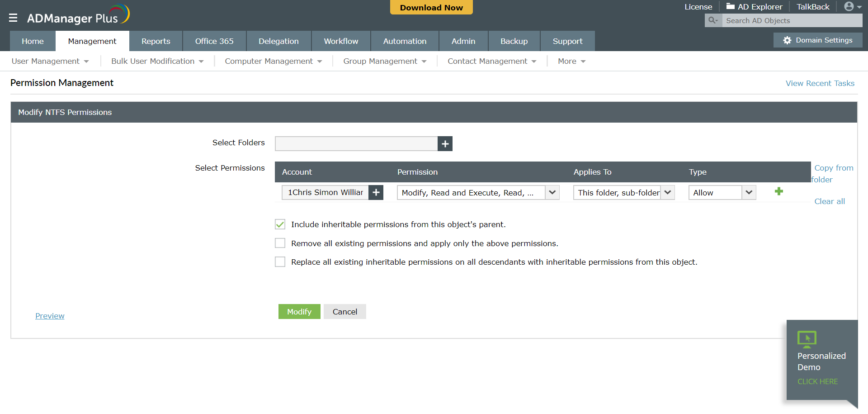
Task: Add a new permission row with green plus
Action: [x=778, y=191]
